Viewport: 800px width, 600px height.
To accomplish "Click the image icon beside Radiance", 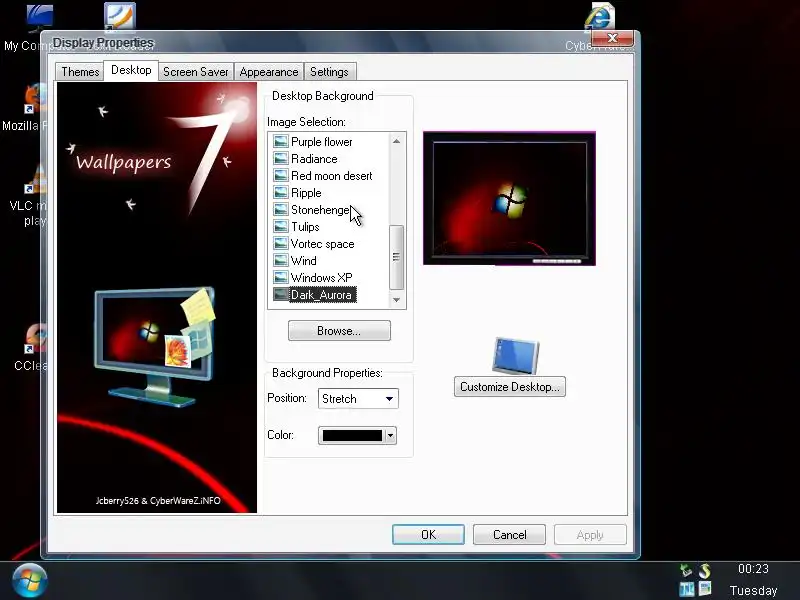I will (x=281, y=158).
